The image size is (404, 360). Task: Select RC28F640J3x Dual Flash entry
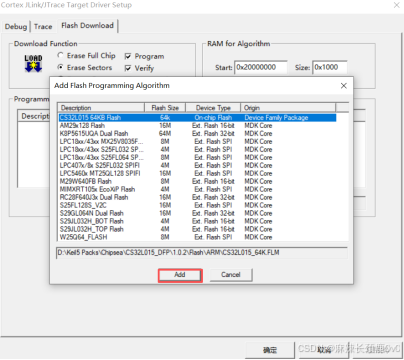click(x=197, y=197)
